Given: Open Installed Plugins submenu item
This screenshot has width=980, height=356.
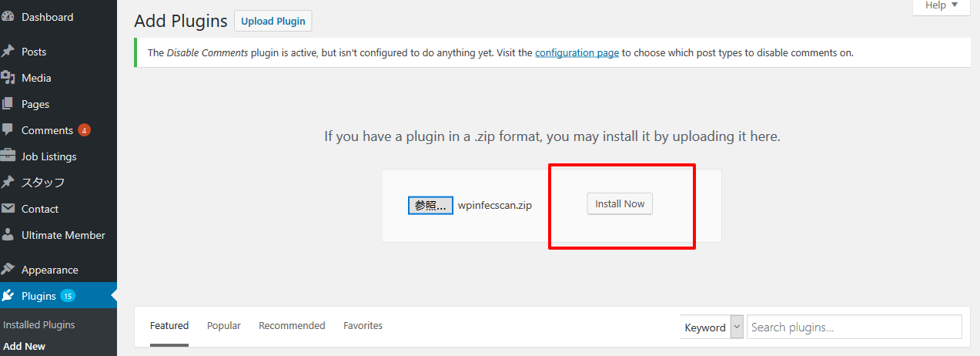Looking at the screenshot, I should click(x=39, y=324).
